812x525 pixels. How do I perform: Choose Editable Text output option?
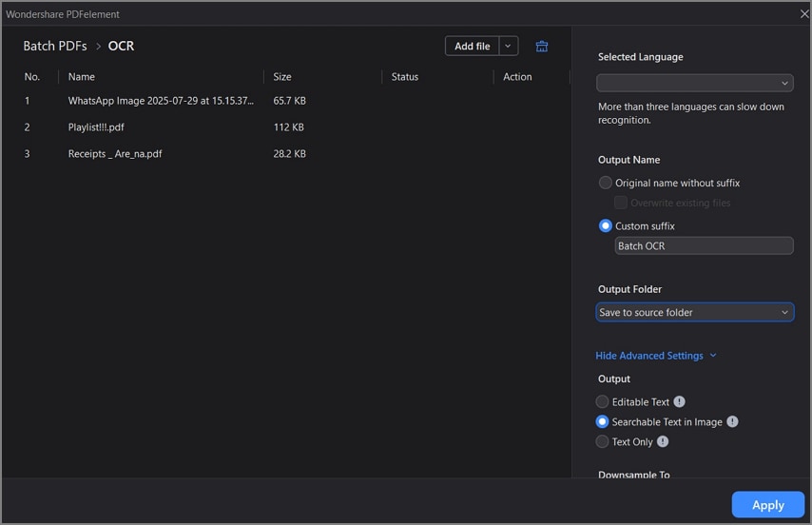602,401
